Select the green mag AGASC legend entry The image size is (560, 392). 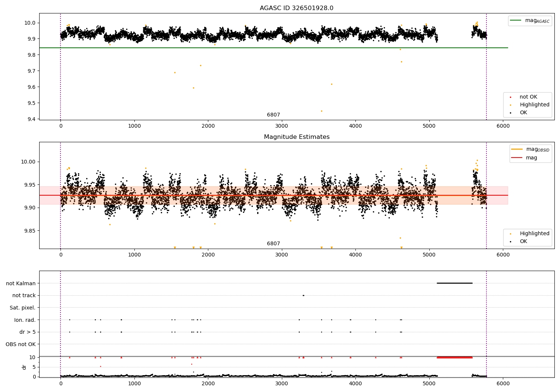530,21
